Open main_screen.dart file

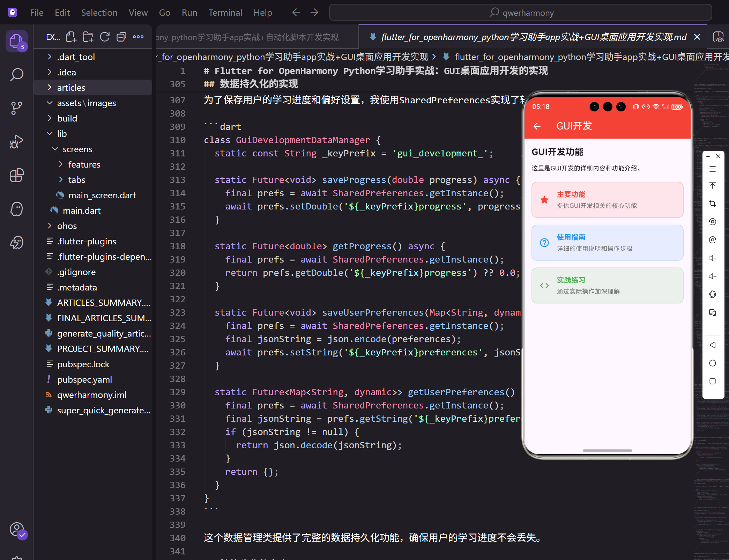(x=102, y=195)
